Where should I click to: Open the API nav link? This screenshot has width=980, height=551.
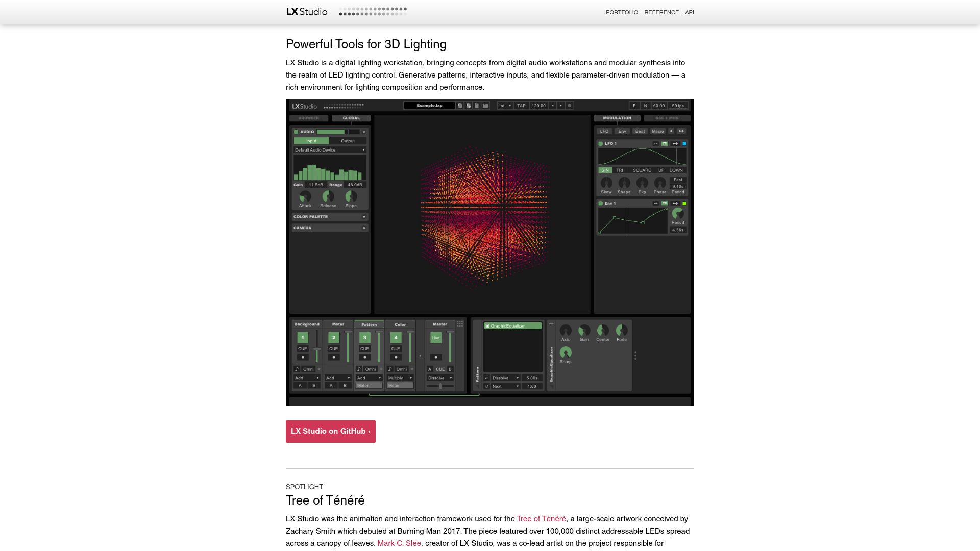point(690,12)
